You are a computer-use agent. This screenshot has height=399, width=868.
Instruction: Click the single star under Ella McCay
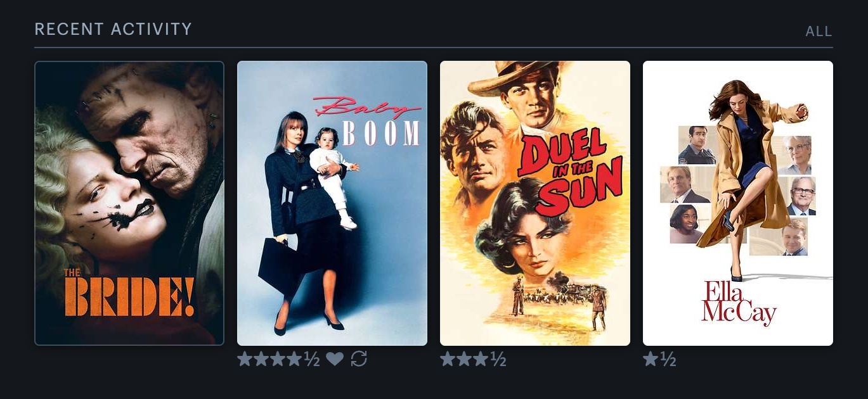tap(651, 360)
